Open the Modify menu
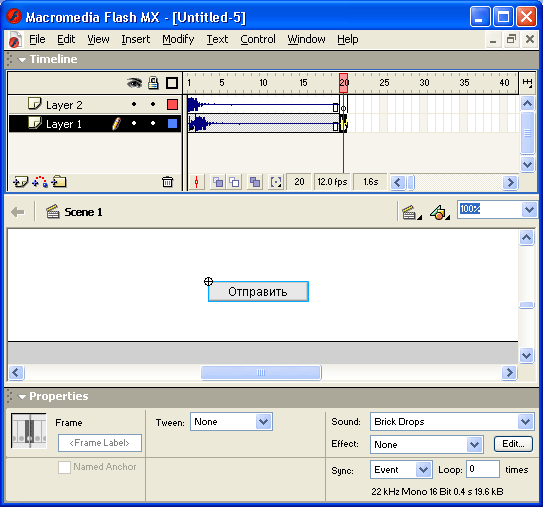Image resolution: width=543 pixels, height=507 pixels. [178, 39]
